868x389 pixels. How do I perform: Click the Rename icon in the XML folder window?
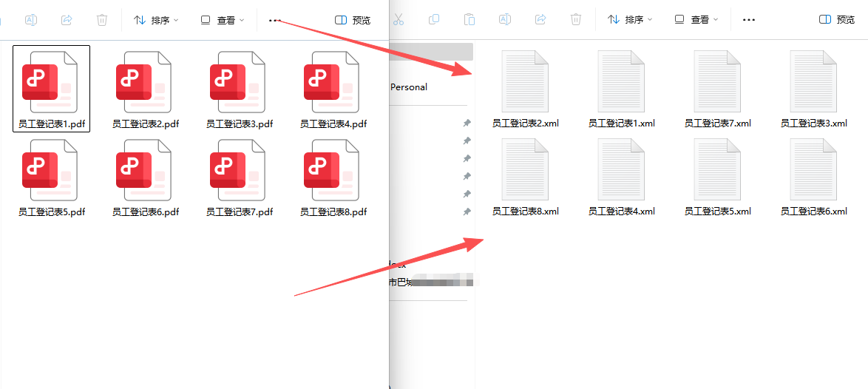point(505,19)
